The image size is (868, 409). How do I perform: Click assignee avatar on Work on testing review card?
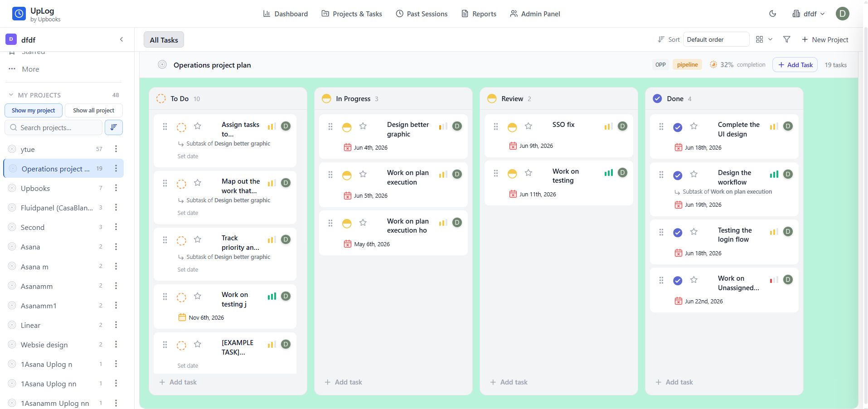(623, 172)
